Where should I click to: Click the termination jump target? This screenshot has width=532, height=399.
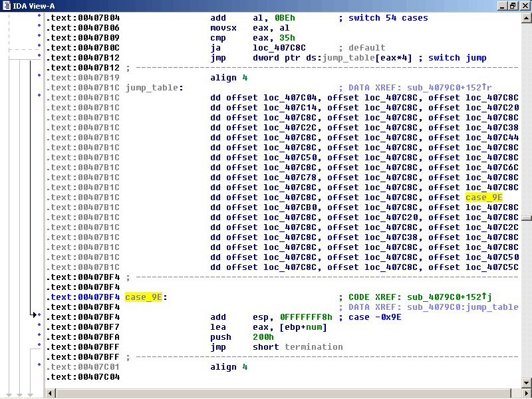tap(314, 347)
